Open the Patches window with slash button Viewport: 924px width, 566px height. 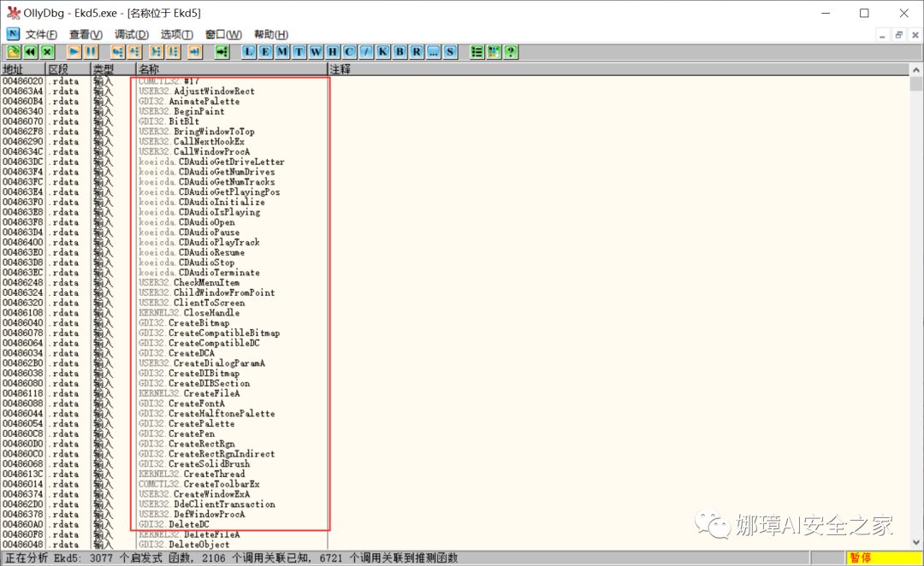click(366, 52)
